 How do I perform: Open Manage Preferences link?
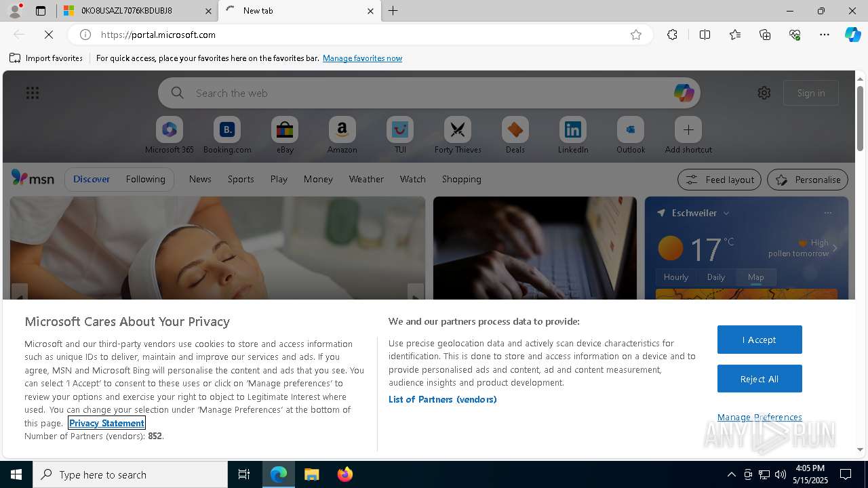coord(759,417)
